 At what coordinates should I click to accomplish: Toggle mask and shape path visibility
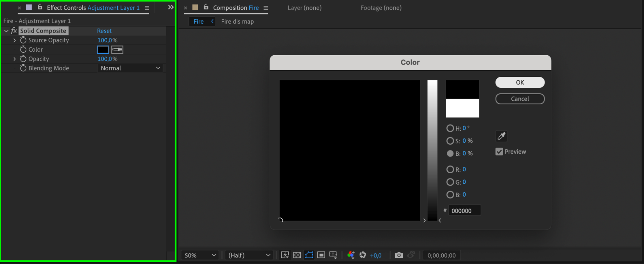pos(309,255)
